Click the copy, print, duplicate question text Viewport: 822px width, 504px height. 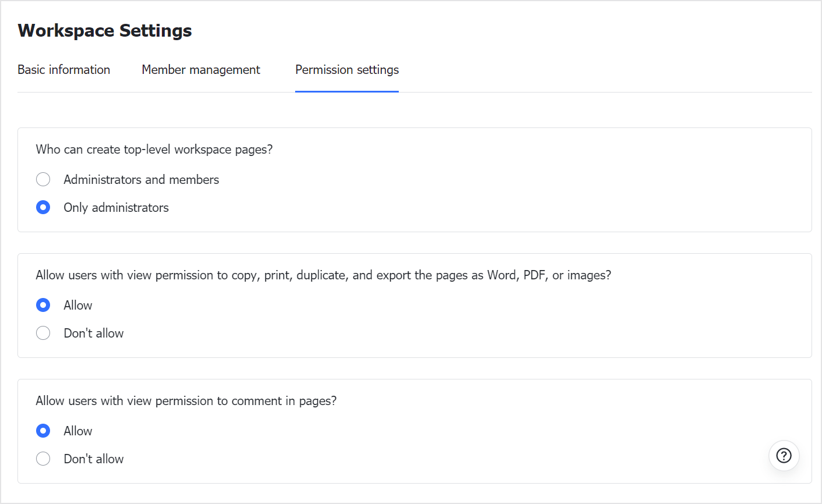point(323,275)
